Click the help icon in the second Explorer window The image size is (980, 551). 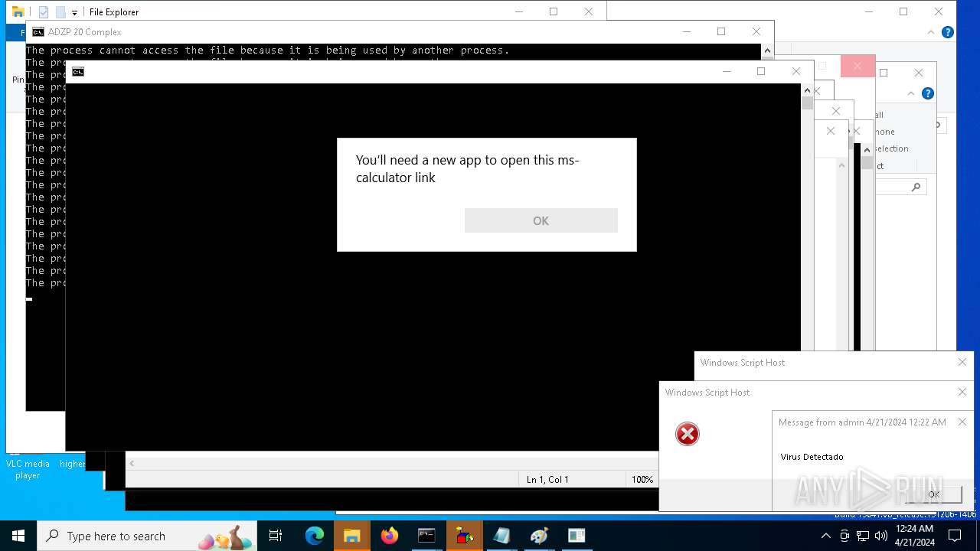point(928,93)
